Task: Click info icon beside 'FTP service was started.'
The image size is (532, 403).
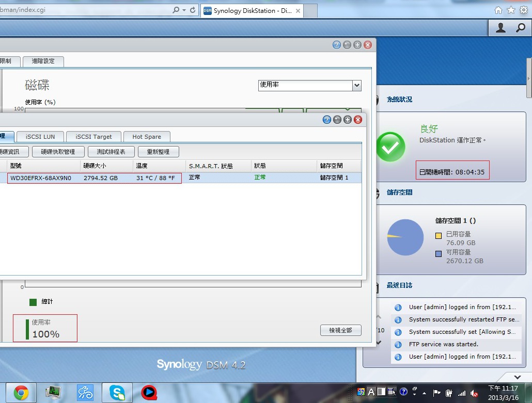Action: (398, 345)
